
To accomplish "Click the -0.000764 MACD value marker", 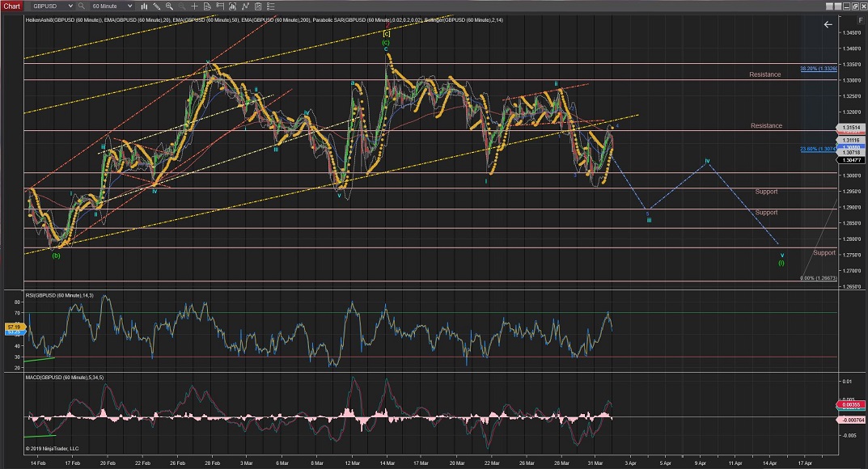I will (852, 420).
